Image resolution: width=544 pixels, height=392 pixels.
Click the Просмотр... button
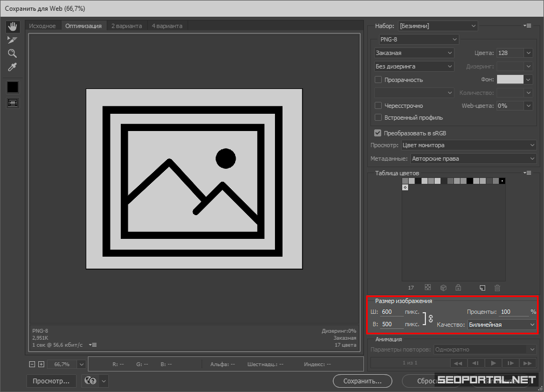tap(51, 381)
